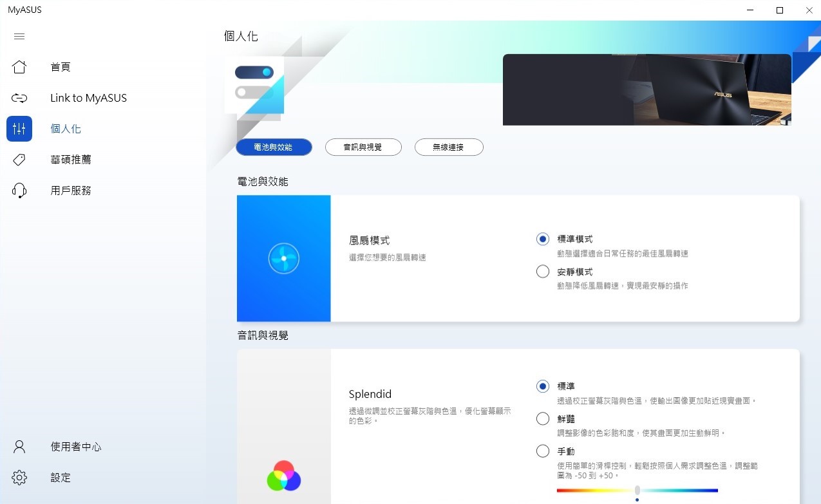This screenshot has height=504, width=821.
Task: Click the home icon for 首頁
Action: [19, 67]
